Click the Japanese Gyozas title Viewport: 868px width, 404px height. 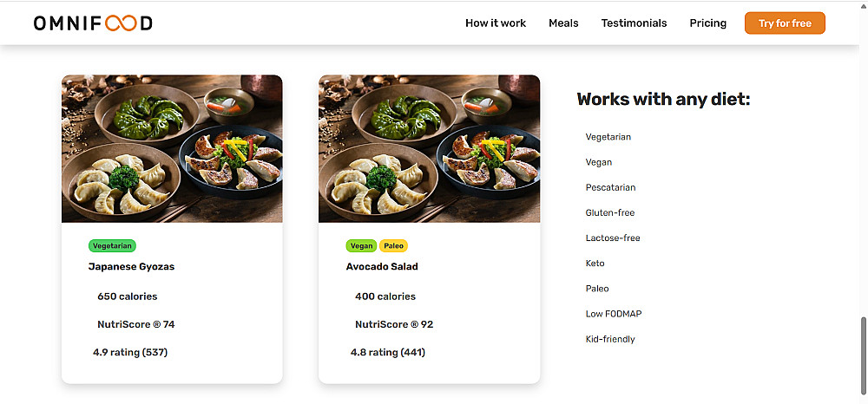(x=131, y=266)
